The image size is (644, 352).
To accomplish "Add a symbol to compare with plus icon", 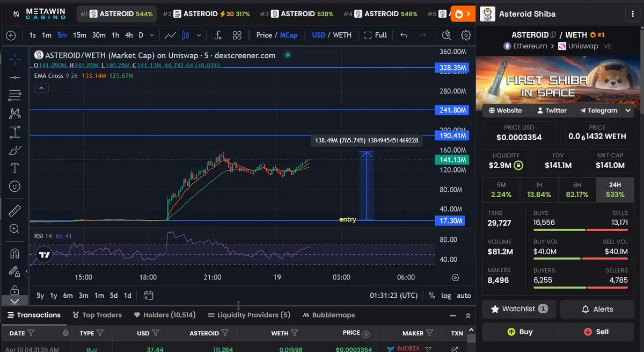I will (11, 35).
